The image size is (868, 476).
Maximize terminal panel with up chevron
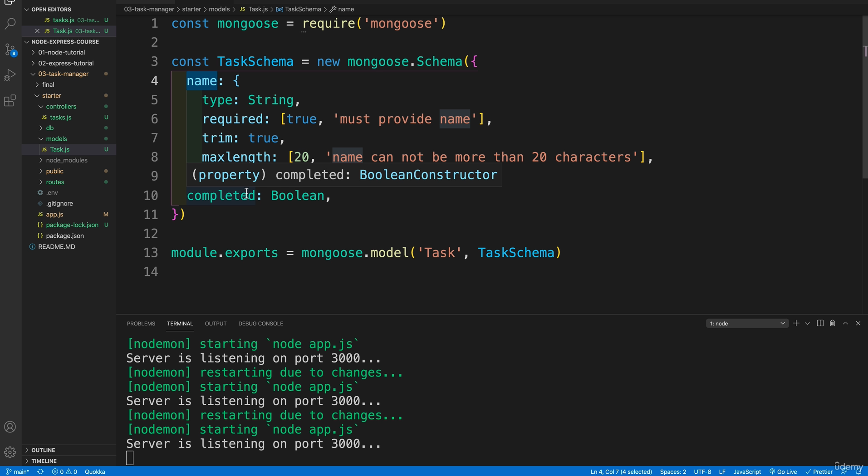[845, 323]
